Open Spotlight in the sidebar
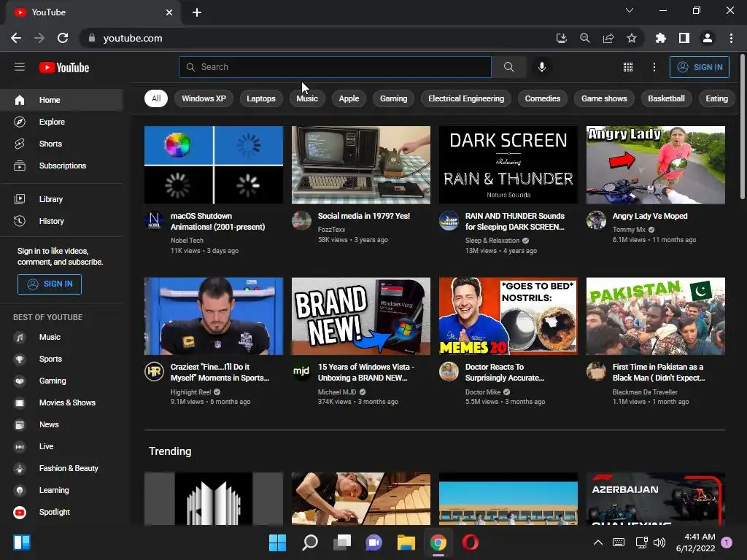 coord(61,513)
